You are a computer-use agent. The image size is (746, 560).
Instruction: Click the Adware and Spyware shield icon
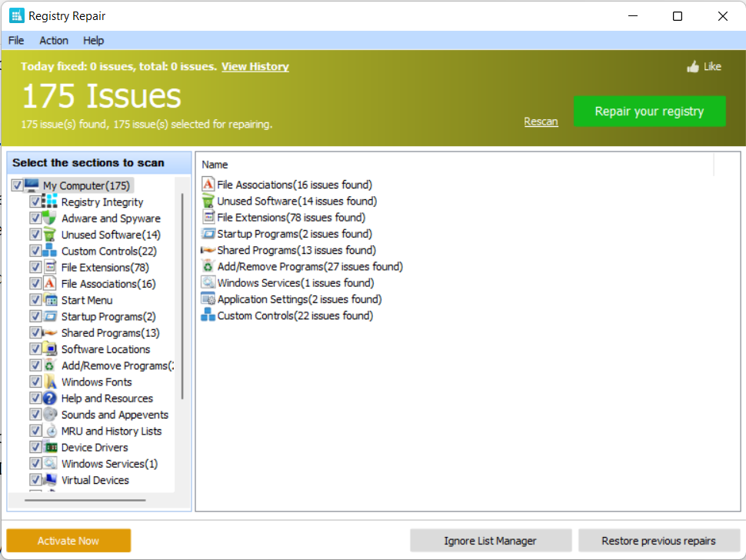coord(49,218)
